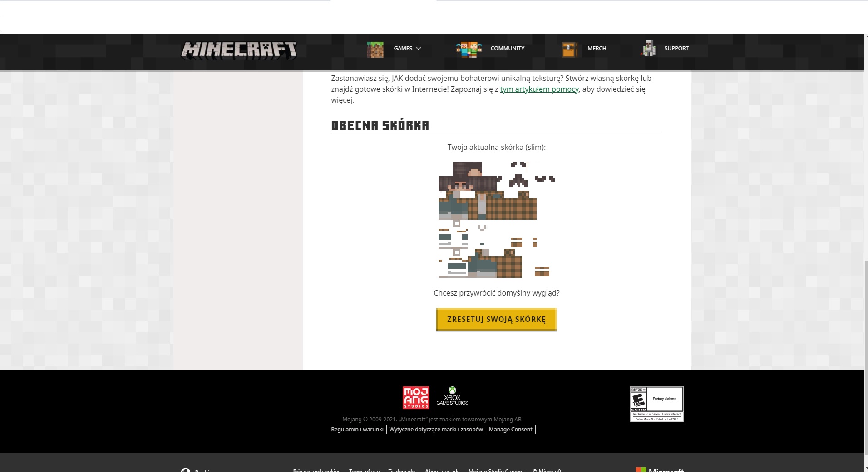Click the Support iron golem icon

(x=649, y=48)
